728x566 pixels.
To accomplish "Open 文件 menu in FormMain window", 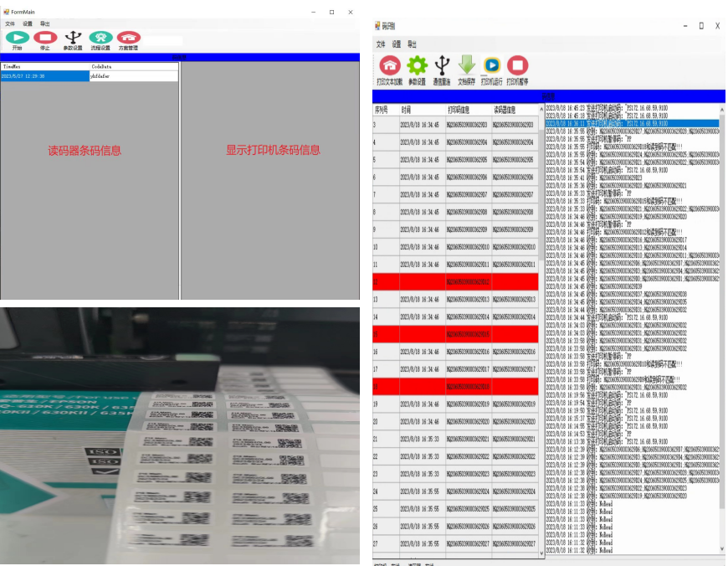I will pos(10,24).
